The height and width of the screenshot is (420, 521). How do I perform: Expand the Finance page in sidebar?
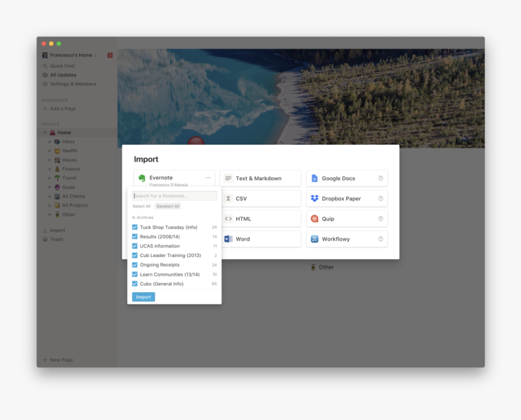[50, 169]
